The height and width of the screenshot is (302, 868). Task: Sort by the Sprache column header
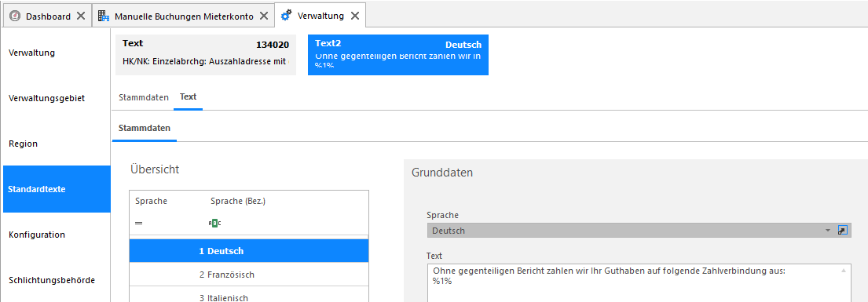click(x=151, y=202)
